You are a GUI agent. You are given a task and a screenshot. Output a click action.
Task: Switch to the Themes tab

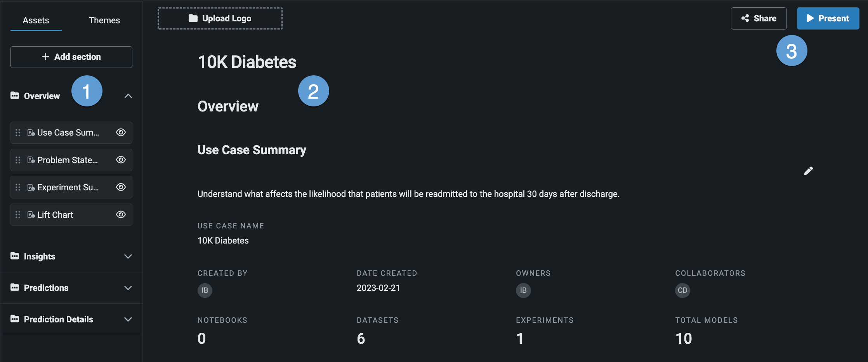[x=104, y=20]
